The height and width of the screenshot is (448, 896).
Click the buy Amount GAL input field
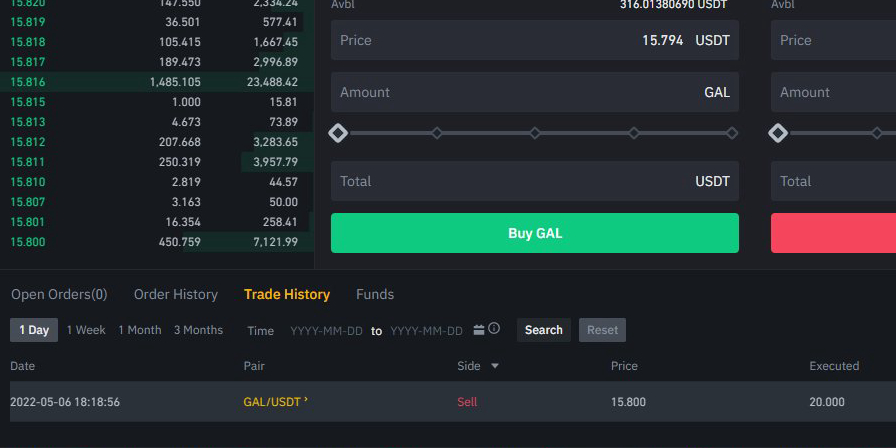click(535, 92)
